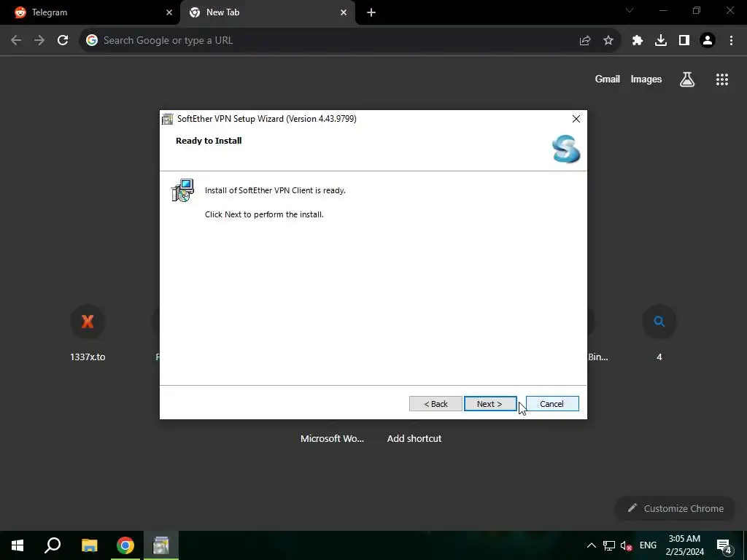
Task: Open the 1337x.to shortcut
Action: [88, 333]
